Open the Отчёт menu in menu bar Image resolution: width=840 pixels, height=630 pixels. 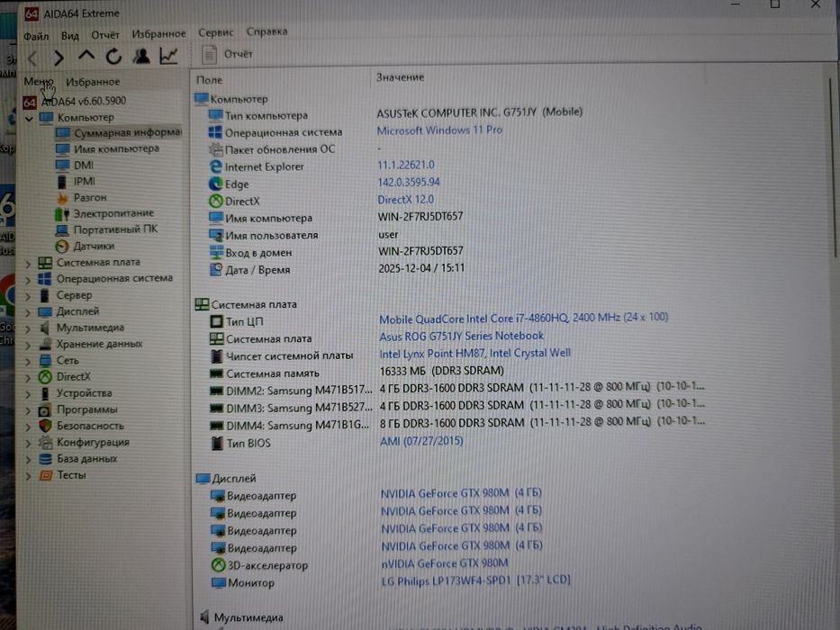pos(105,35)
